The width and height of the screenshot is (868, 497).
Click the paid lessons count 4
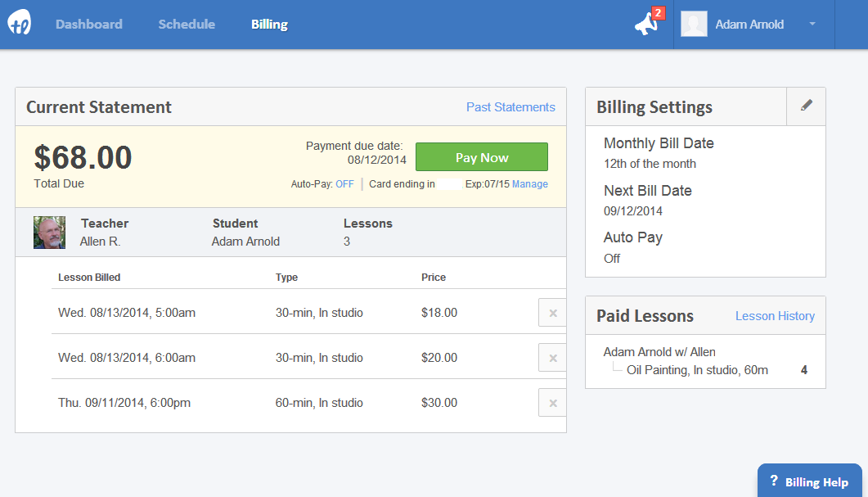(x=804, y=370)
